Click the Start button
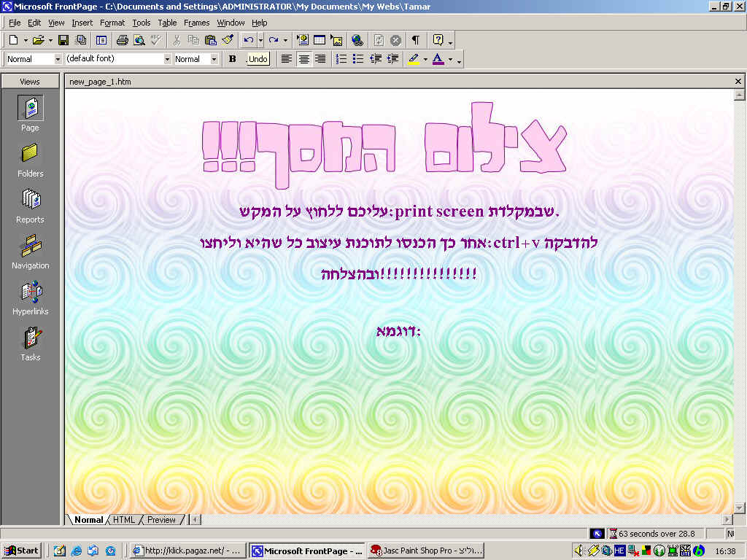 (x=22, y=551)
